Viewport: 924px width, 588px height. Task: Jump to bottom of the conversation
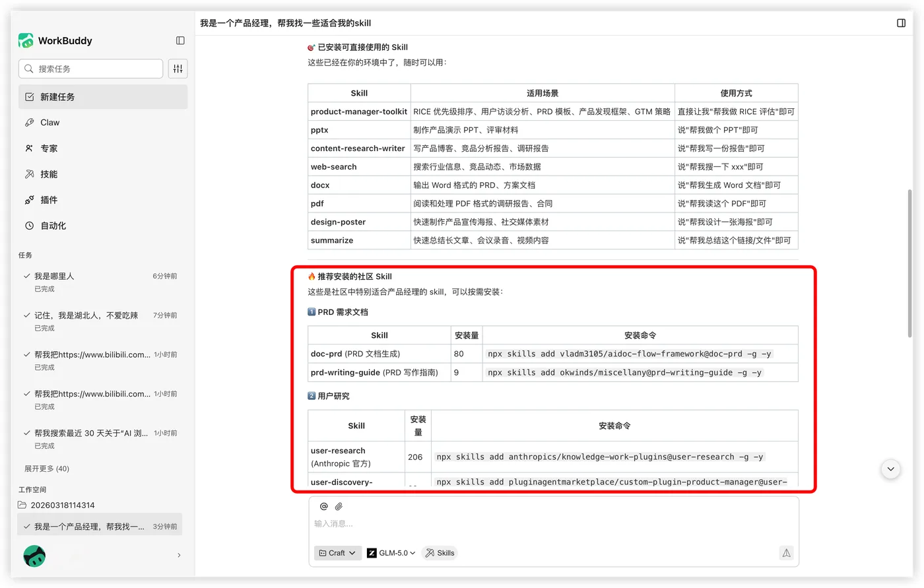pyautogui.click(x=890, y=469)
